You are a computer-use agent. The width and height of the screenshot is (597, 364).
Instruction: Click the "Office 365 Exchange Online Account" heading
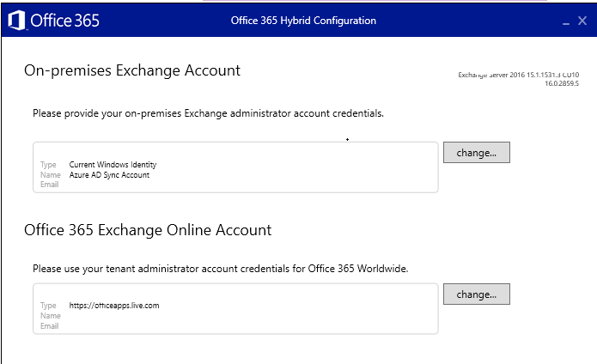(x=148, y=230)
